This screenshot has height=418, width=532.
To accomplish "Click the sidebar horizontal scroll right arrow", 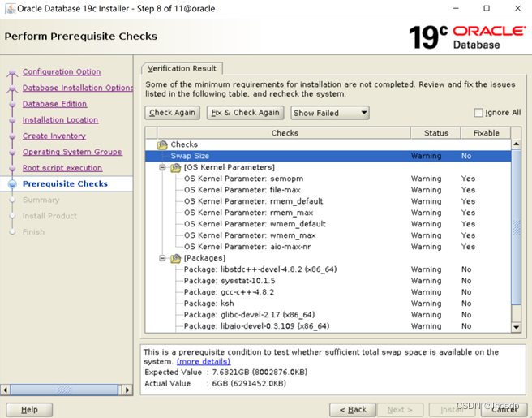I will pos(127,390).
